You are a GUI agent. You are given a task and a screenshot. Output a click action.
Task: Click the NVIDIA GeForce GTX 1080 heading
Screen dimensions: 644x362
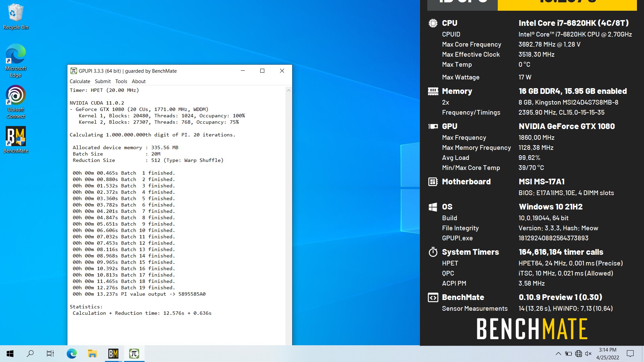click(567, 126)
